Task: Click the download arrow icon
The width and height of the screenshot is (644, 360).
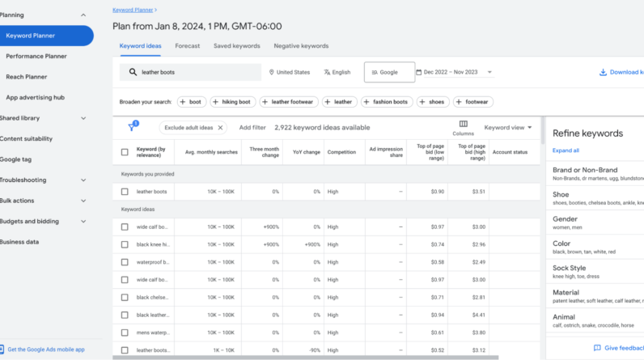Action: [x=603, y=72]
